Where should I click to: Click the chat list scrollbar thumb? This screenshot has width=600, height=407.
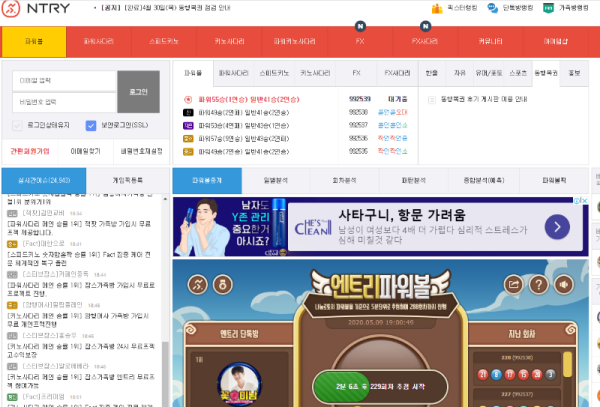point(165,373)
